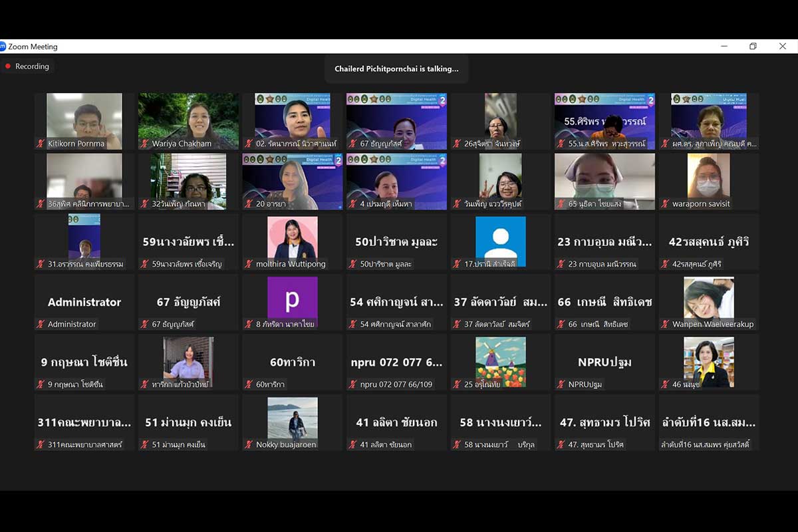Click muted mic icon next to Nokky buajaroen

[x=249, y=445]
